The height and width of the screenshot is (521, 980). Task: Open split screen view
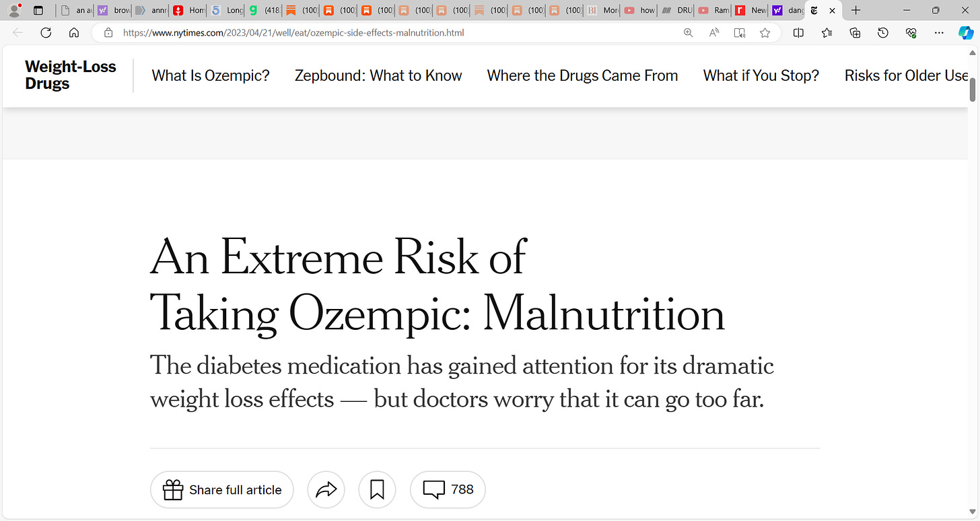tap(798, 32)
